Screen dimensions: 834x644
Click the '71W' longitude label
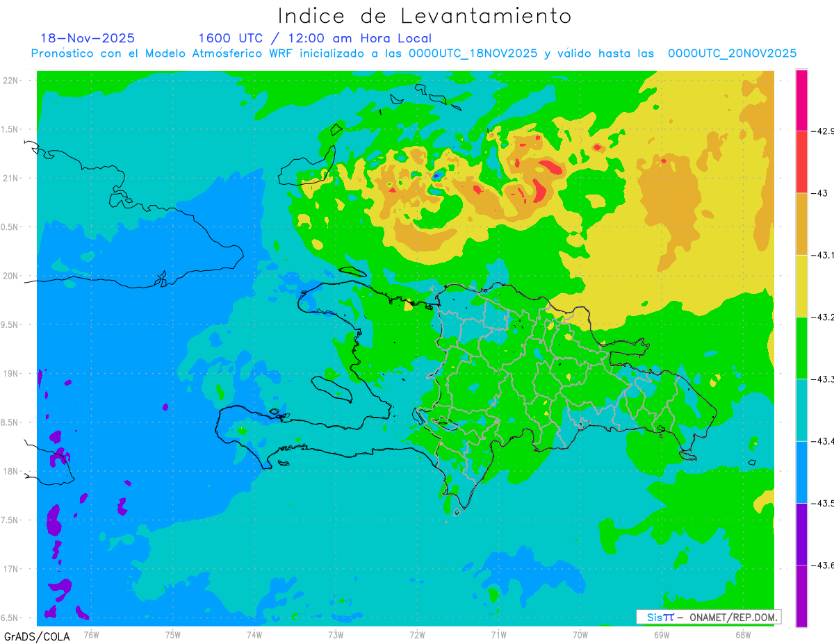[498, 634]
